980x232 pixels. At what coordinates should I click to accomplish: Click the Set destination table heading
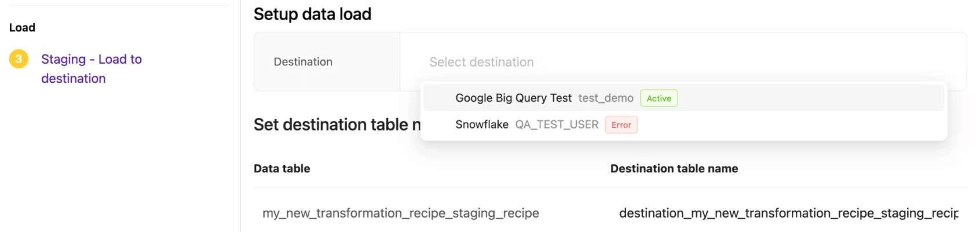click(x=337, y=124)
